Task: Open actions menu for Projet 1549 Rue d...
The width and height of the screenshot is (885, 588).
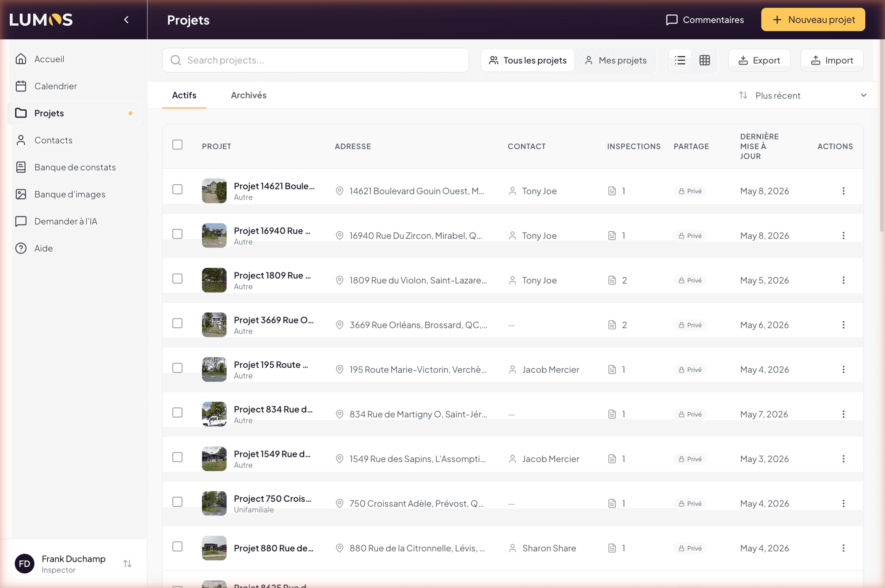Action: [843, 459]
